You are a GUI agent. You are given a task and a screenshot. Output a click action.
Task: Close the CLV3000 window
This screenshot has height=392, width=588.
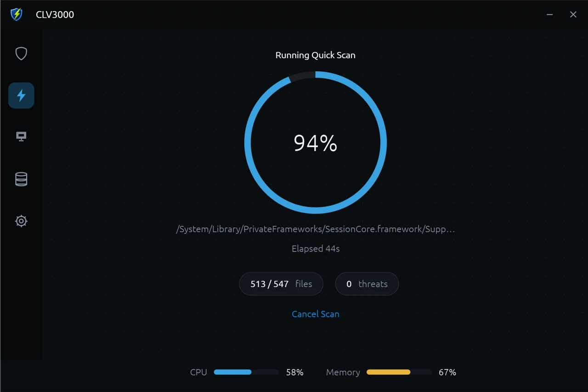pos(573,14)
